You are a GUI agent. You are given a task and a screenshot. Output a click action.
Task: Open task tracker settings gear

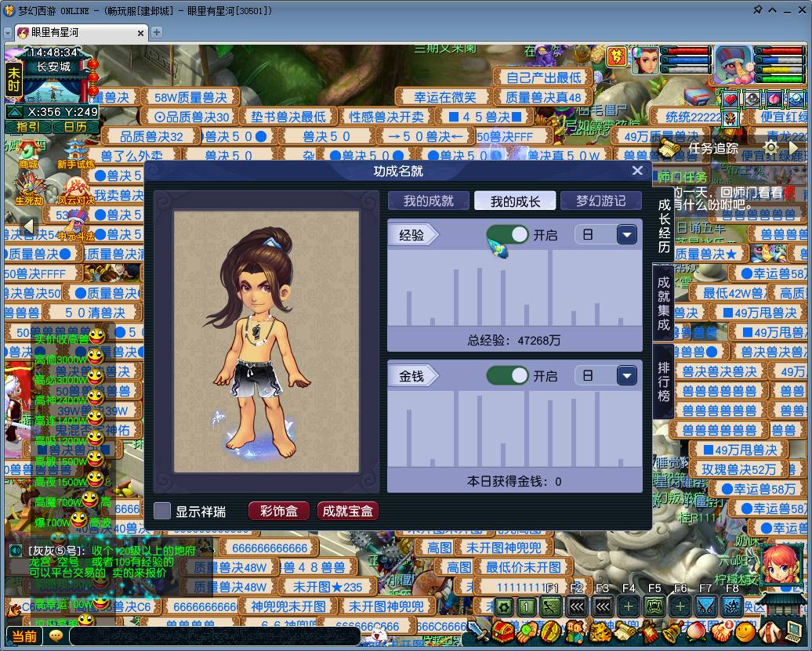pos(770,147)
